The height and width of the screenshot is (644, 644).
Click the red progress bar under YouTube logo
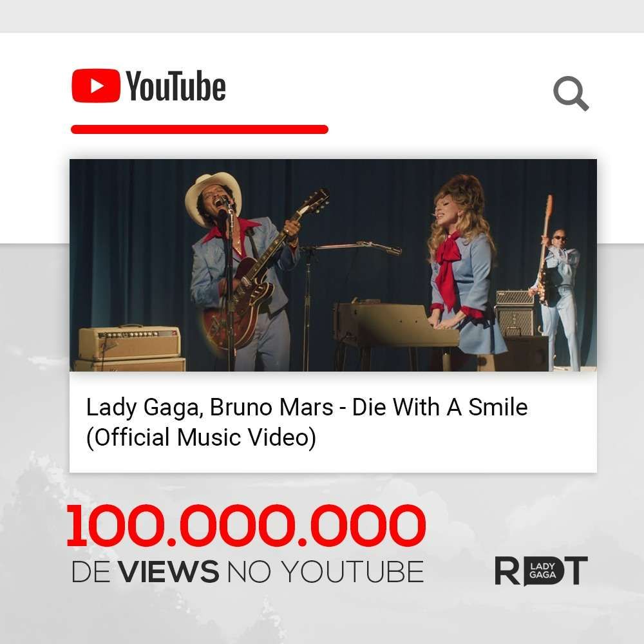200,129
